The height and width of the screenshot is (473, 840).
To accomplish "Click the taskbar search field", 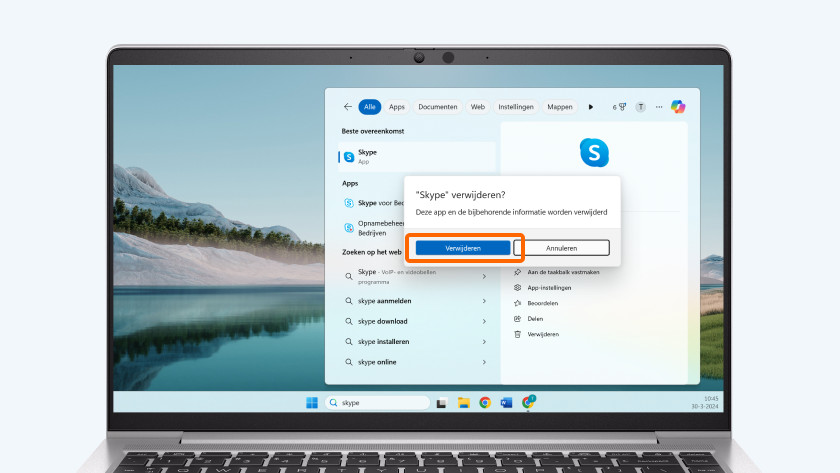I will (x=375, y=403).
